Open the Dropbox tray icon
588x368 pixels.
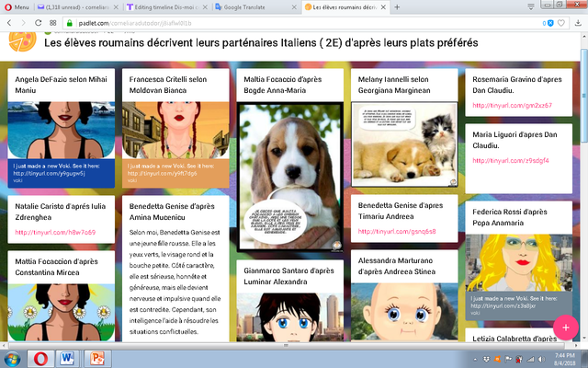[x=486, y=360]
